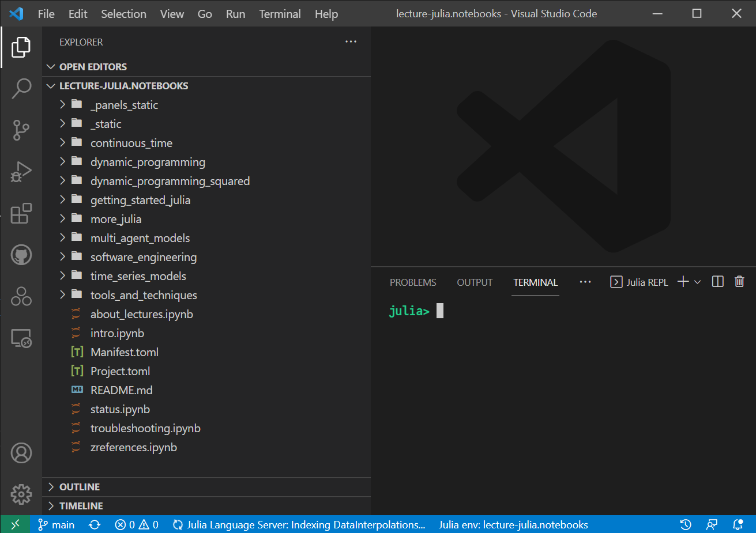Click Julia env status bar item

pyautogui.click(x=513, y=524)
